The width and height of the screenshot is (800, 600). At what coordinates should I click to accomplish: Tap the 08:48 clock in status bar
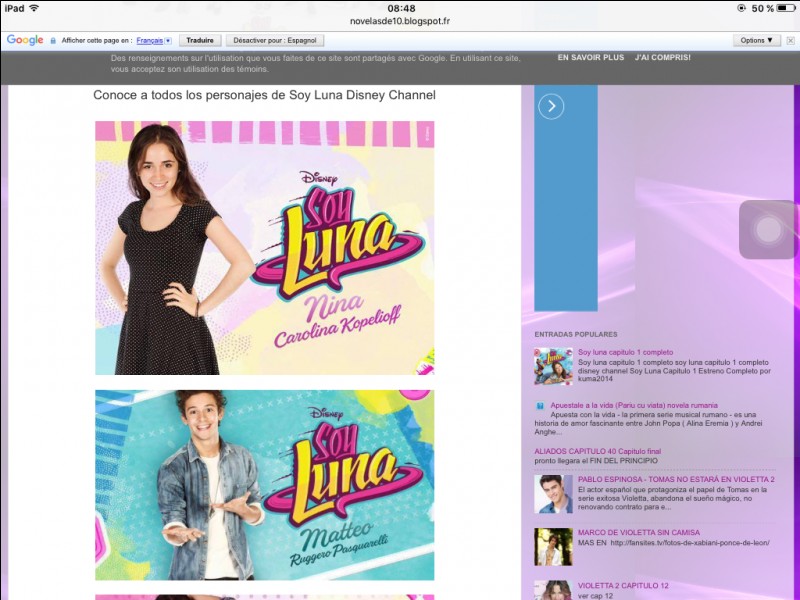click(401, 8)
